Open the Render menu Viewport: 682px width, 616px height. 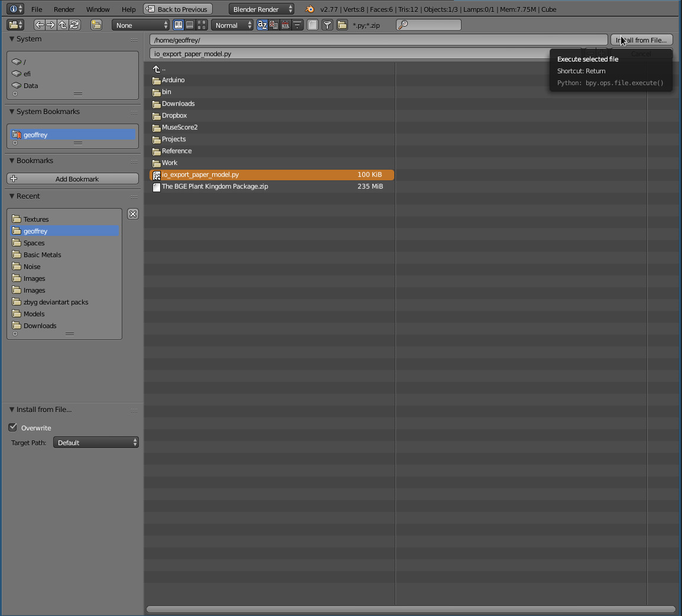[x=64, y=9]
